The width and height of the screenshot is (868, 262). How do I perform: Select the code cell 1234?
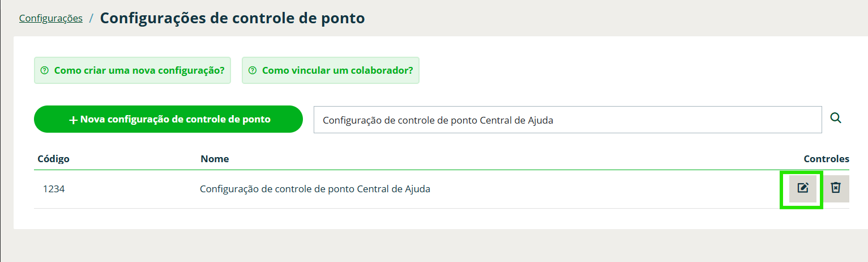[54, 189]
